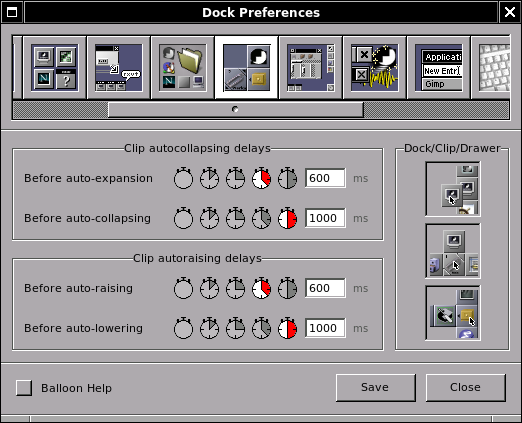Viewport: 522px width, 423px height.
Task: Select the red one-third stopwatch for auto-raising
Action: pos(261,288)
